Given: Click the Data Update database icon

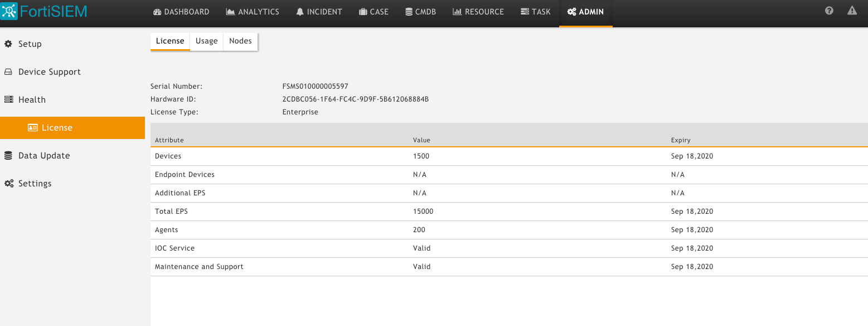Looking at the screenshot, I should tap(8, 156).
